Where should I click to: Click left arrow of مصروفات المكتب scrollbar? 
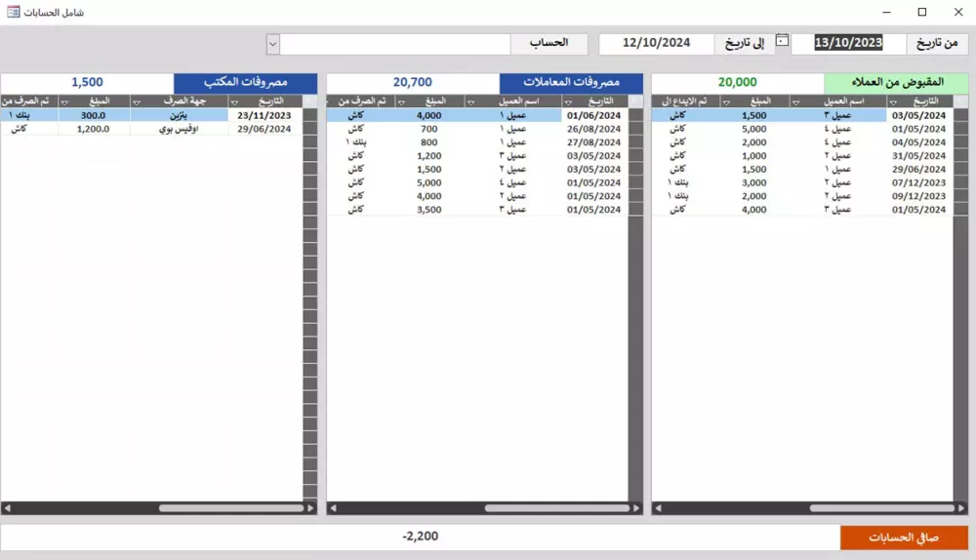pos(8,508)
